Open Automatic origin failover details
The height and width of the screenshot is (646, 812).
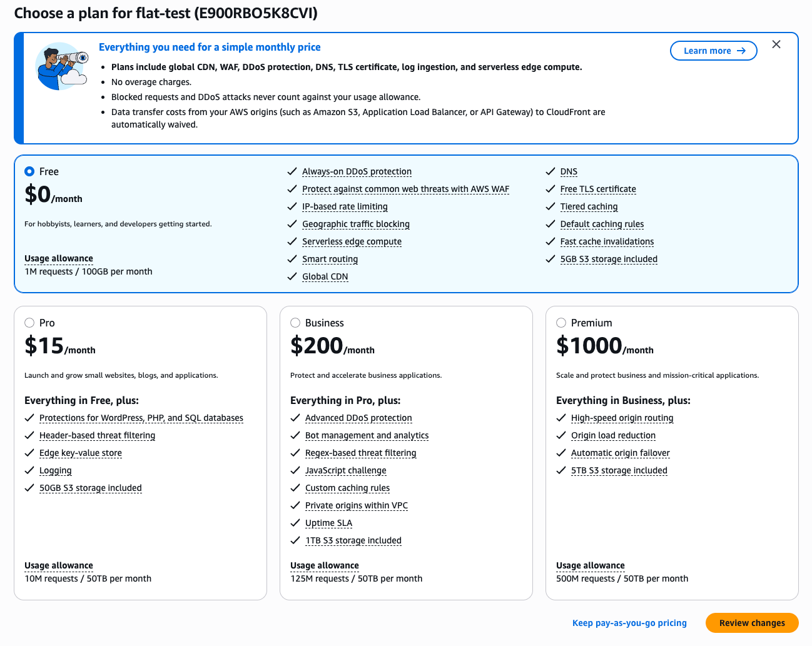click(620, 453)
